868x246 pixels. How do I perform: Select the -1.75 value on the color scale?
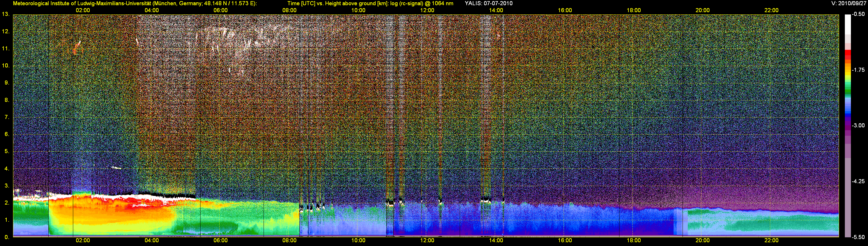858,70
